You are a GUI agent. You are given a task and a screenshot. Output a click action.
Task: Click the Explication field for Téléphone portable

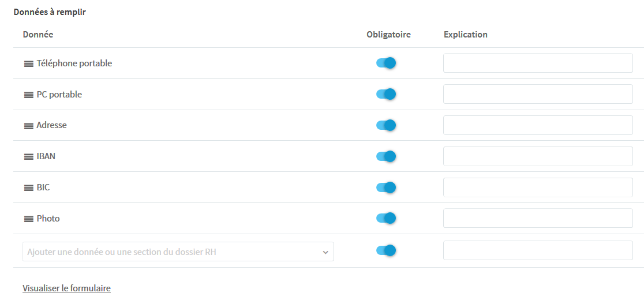click(x=538, y=63)
